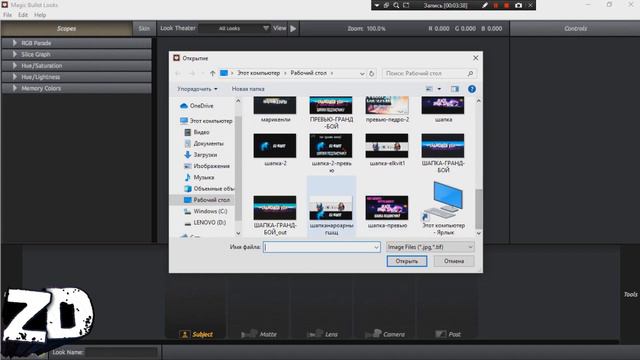Open Объемные объекты in the sidebar

coord(209,189)
